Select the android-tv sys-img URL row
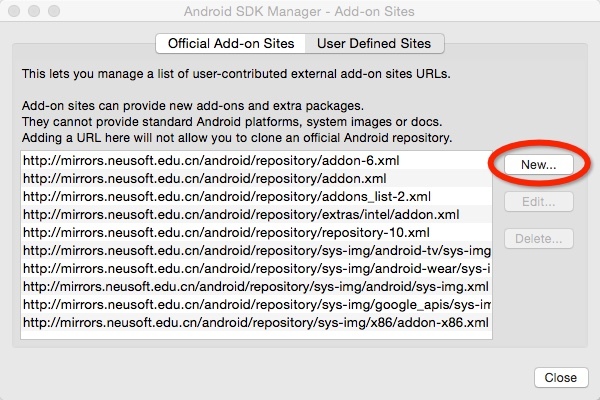 (x=256, y=250)
